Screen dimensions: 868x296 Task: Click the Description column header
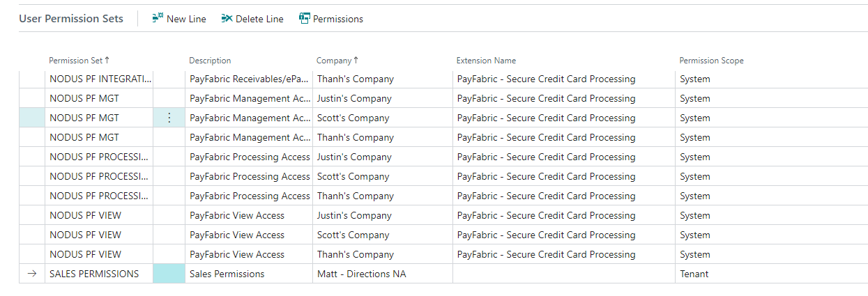[x=210, y=61]
